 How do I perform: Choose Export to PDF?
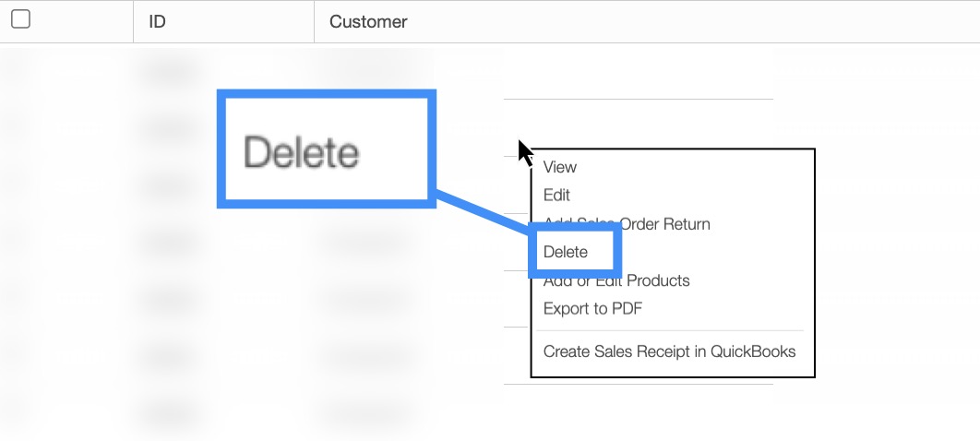(592, 309)
